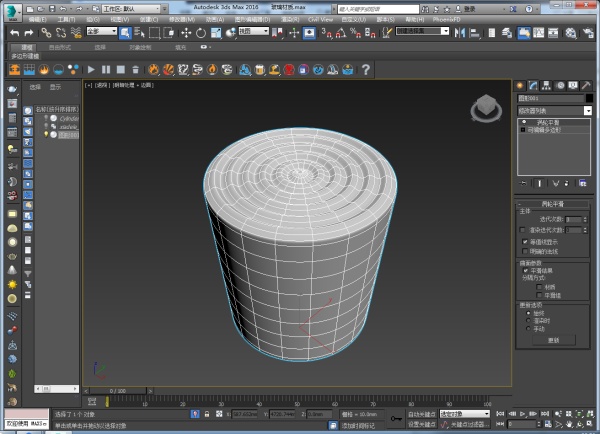
Task: Choose the Rectangular Selection Region tool
Action: pos(154,33)
